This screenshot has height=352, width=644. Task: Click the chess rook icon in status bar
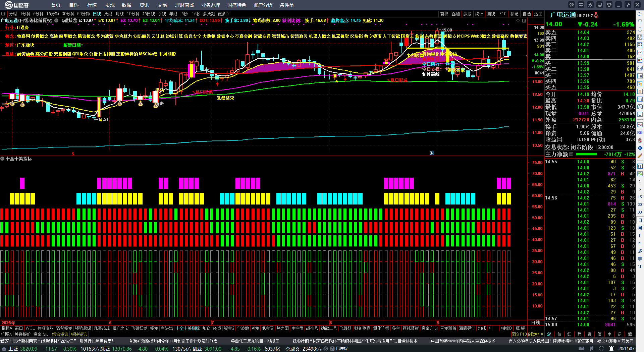pyautogui.click(x=611, y=349)
